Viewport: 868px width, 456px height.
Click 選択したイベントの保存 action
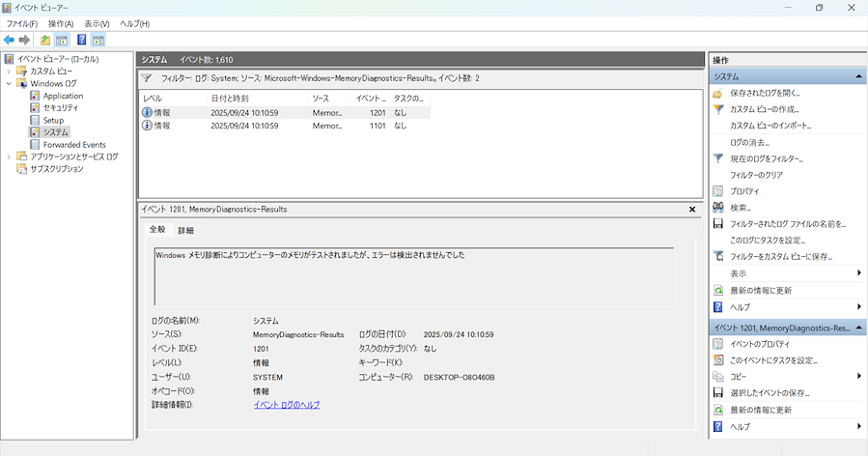pyautogui.click(x=769, y=393)
